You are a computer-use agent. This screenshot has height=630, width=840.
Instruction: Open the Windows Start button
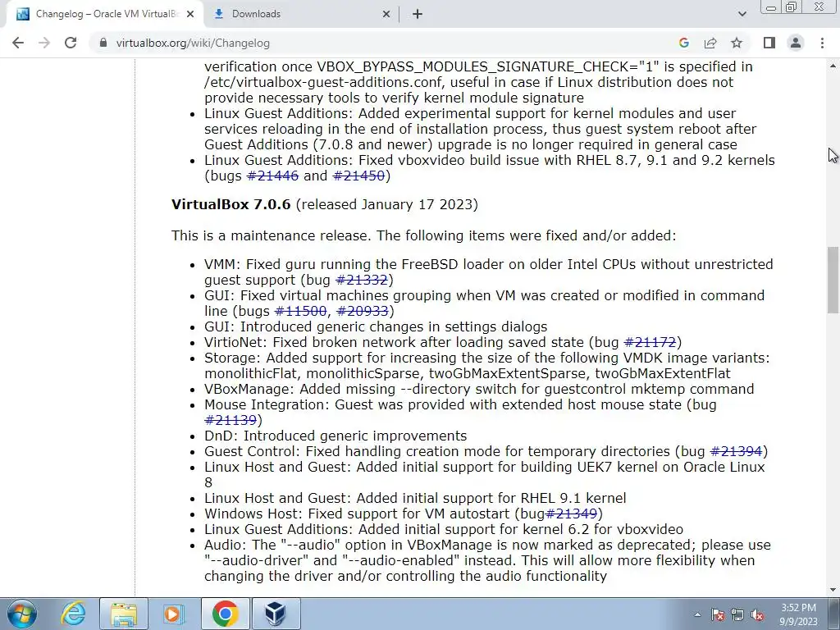pyautogui.click(x=21, y=614)
